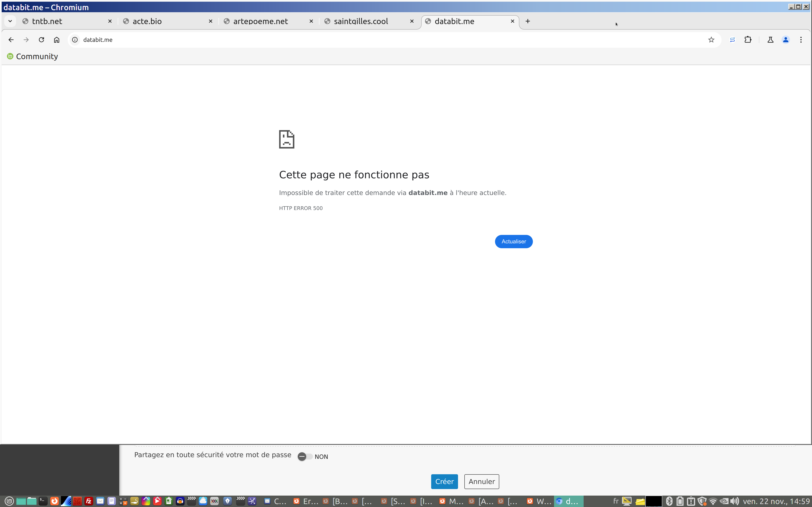The image size is (812, 507).
Task: Bookmark this page with the star icon
Action: pos(711,40)
